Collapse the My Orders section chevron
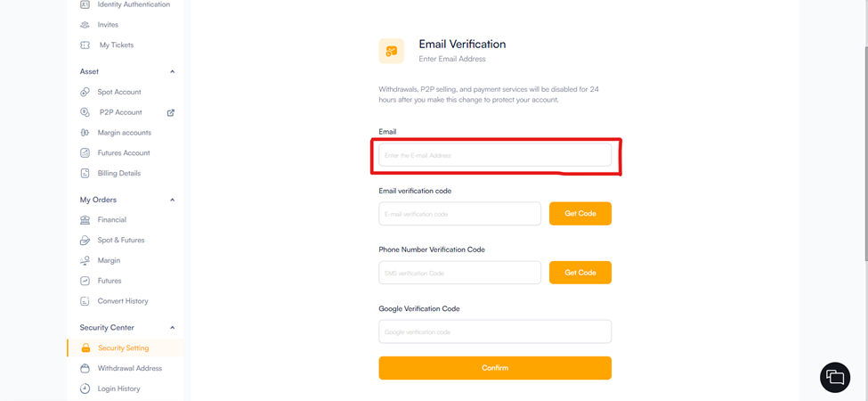Viewport: 868px width, 401px height. (x=173, y=200)
